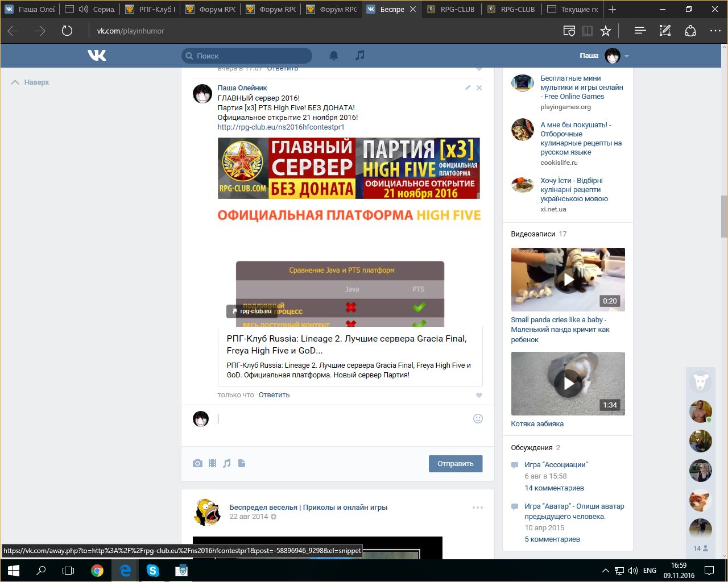The height and width of the screenshot is (582, 728).
Task: Open Беспредел веселья community name link
Action: click(308, 507)
